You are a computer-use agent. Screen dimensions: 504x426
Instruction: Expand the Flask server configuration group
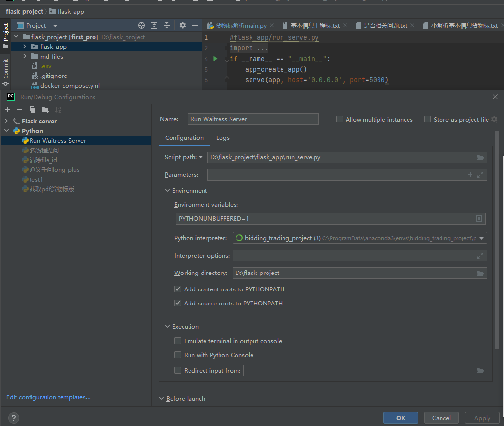[x=6, y=121]
